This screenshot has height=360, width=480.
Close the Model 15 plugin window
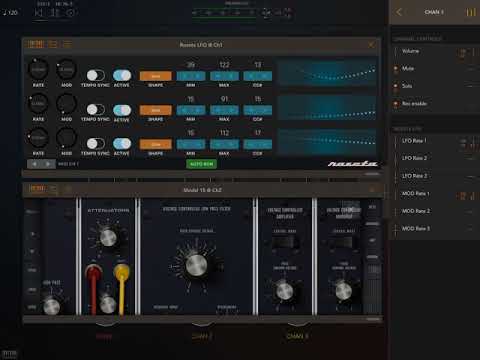(x=372, y=190)
